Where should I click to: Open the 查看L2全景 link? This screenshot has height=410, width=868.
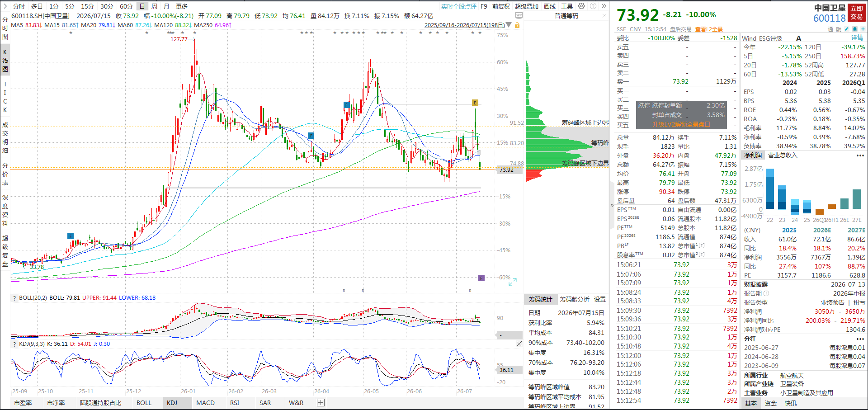point(709,29)
